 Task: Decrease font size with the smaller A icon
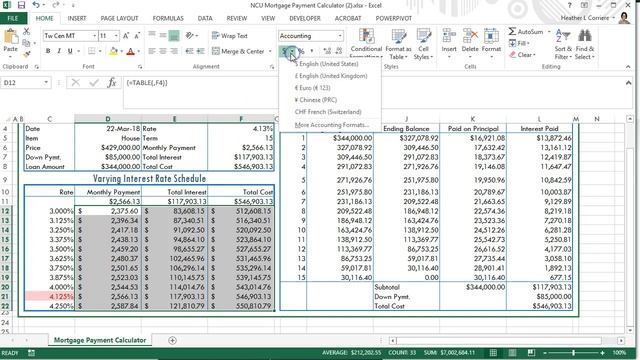137,36
